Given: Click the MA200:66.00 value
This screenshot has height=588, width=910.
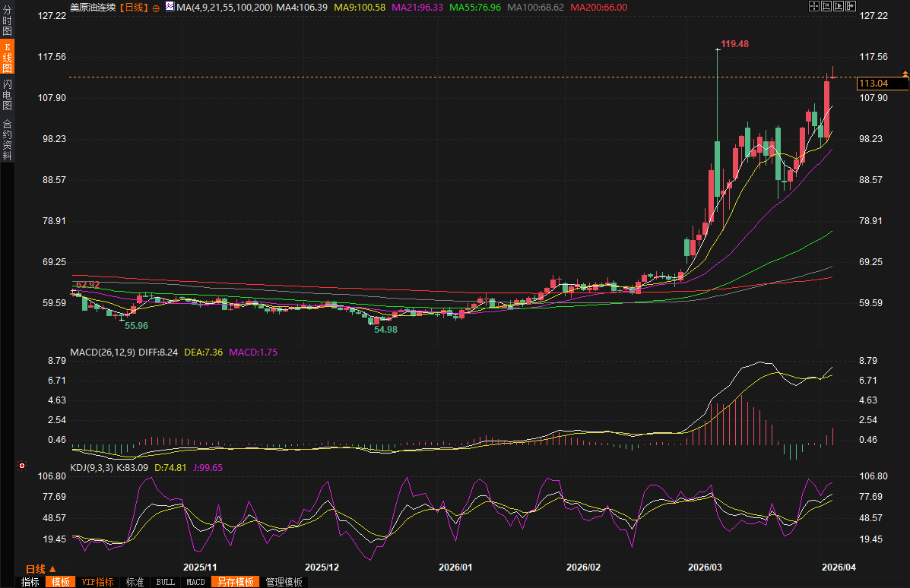Looking at the screenshot, I should coord(599,8).
